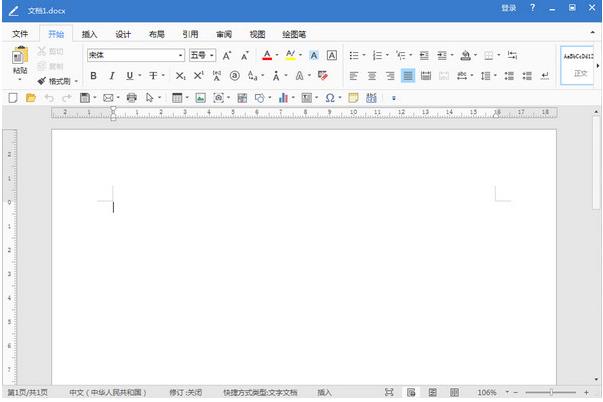Open the font size dropdown (五号)
This screenshot has width=603, height=402.
click(x=212, y=56)
